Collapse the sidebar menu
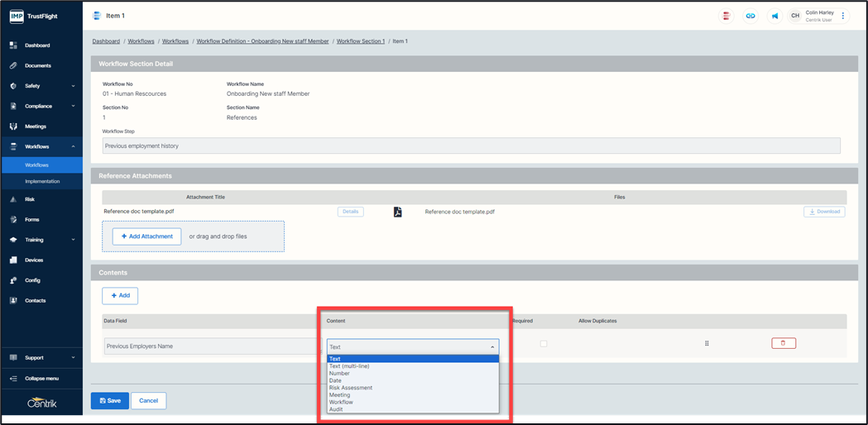This screenshot has width=868, height=425. point(41,378)
